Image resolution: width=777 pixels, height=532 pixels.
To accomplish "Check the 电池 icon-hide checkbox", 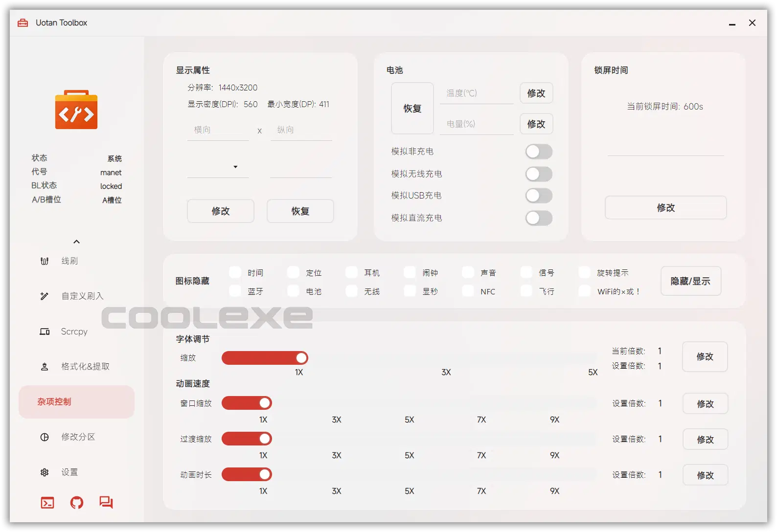I will coord(294,291).
